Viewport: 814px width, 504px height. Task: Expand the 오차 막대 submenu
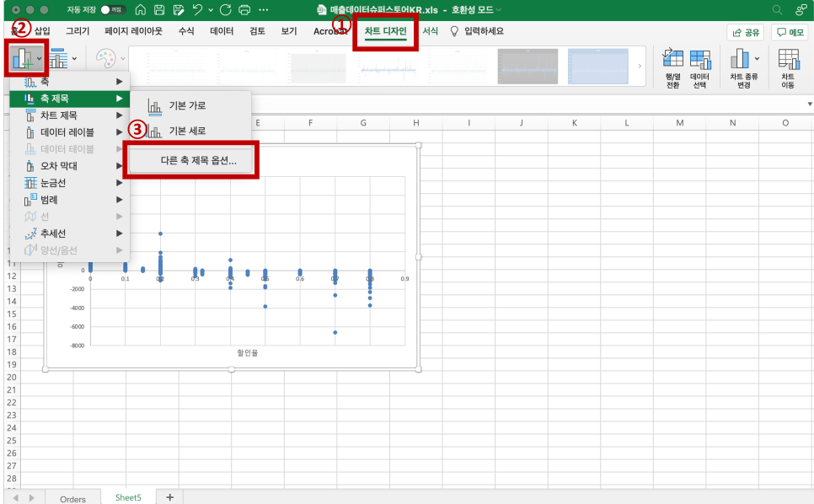[70, 166]
